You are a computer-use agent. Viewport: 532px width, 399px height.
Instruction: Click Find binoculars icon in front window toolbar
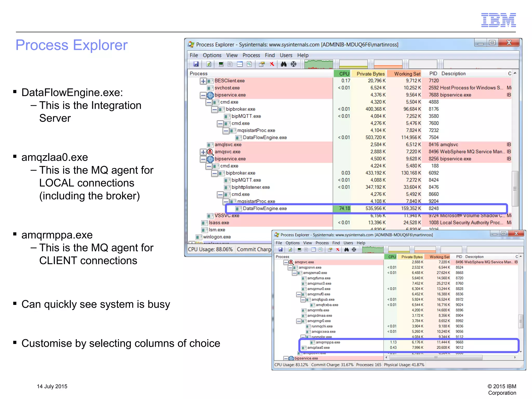[x=347, y=250]
